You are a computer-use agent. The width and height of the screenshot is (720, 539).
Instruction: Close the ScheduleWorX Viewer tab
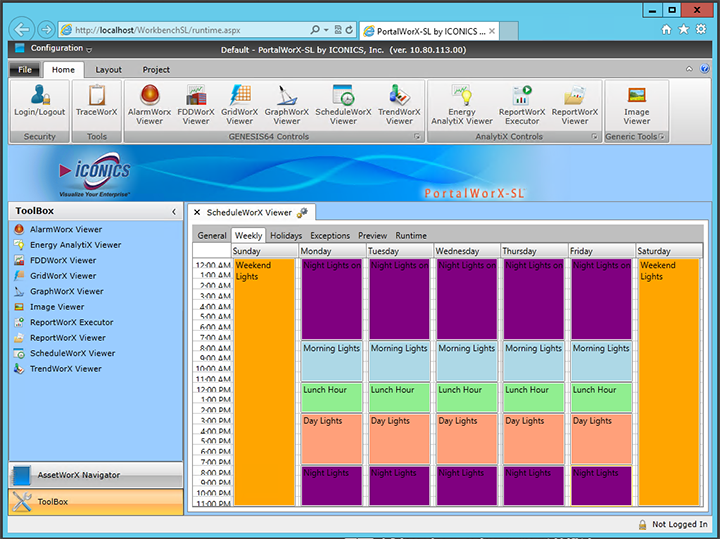click(x=197, y=212)
